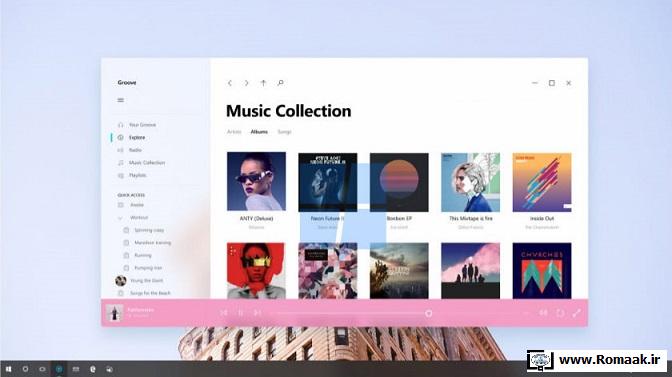Screen dimensions: 672x377
Task: Collapse the Workout folder chevron
Action: click(x=120, y=218)
